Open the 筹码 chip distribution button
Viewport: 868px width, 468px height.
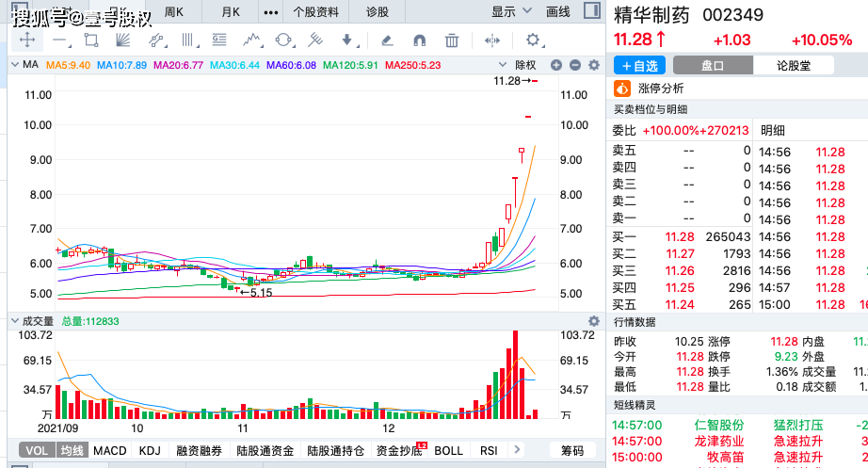point(572,451)
